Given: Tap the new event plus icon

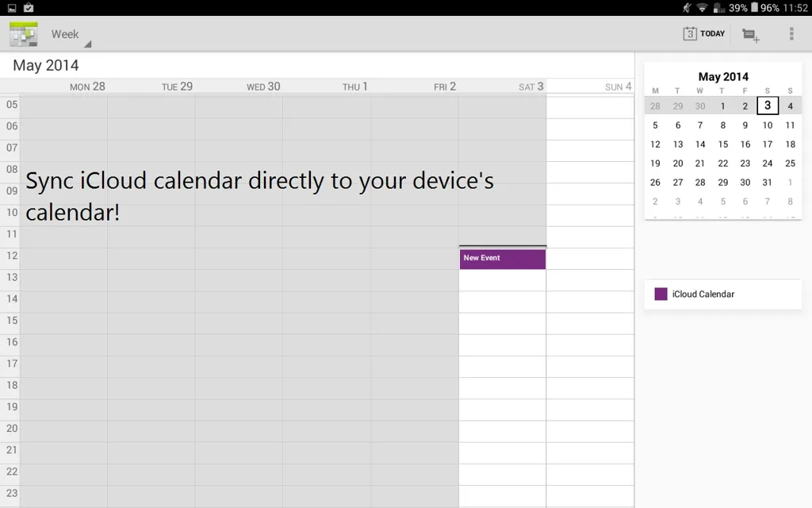Looking at the screenshot, I should coord(750,35).
